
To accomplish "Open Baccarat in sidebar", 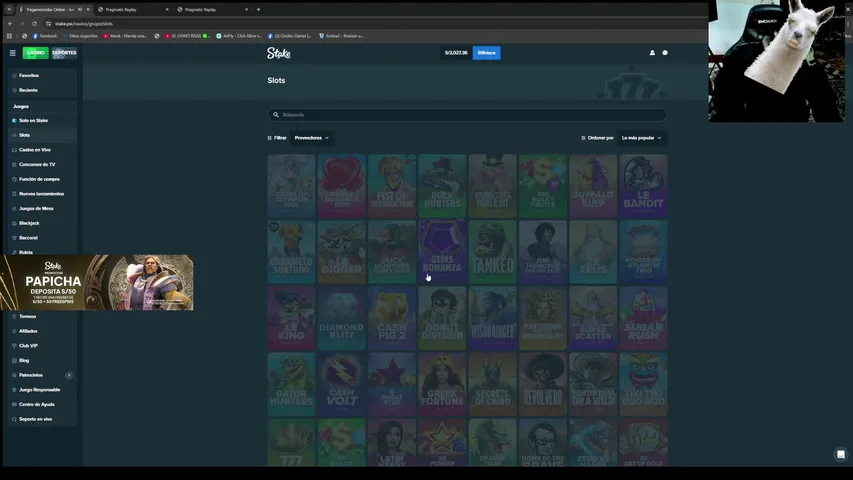I will (42, 238).
